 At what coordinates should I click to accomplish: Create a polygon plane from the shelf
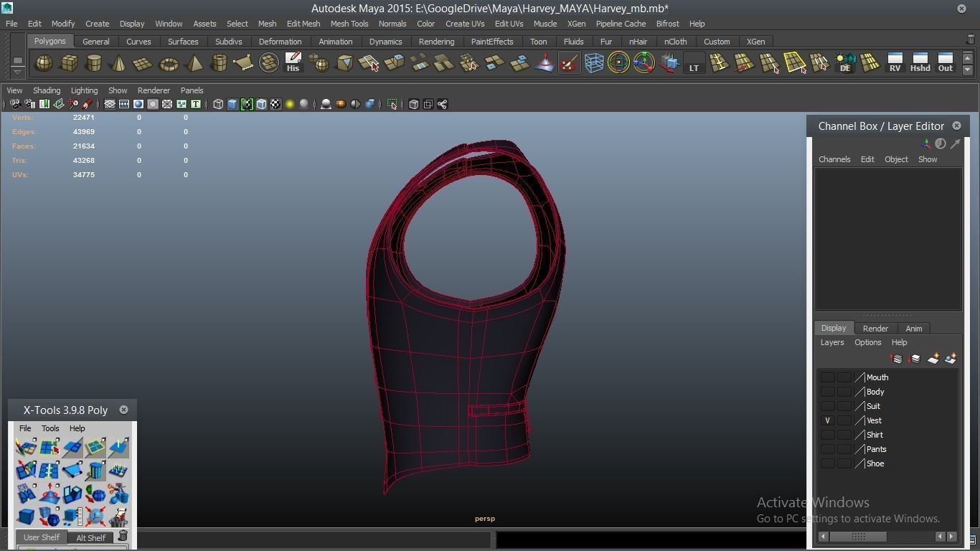[143, 63]
